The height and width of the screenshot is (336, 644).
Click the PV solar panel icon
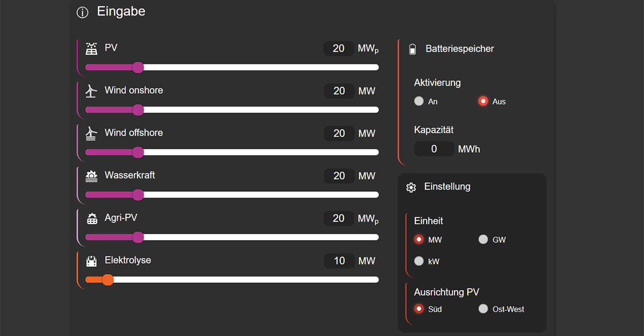click(x=91, y=47)
